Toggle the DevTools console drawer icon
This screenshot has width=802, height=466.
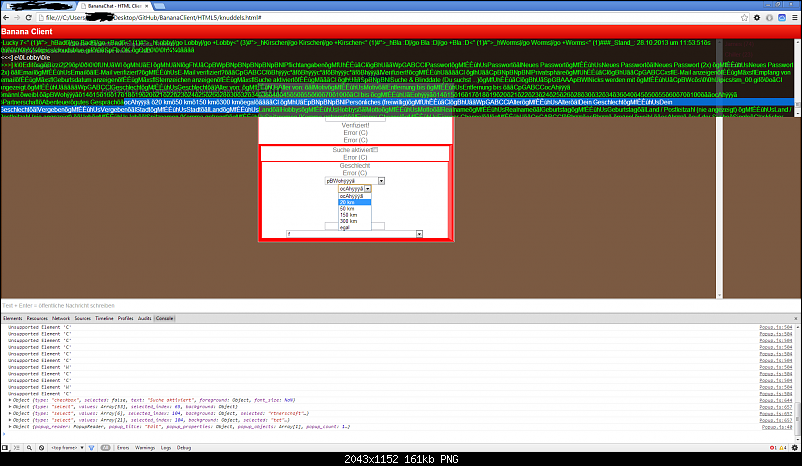click(16, 448)
